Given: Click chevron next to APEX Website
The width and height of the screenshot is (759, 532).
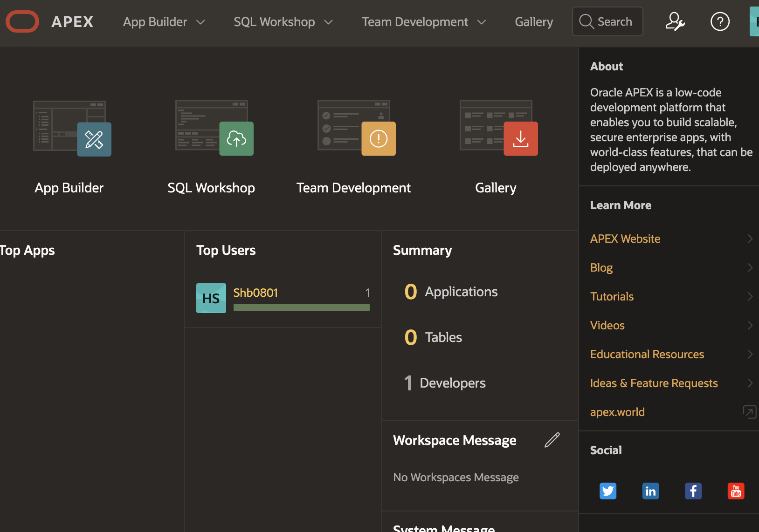Looking at the screenshot, I should click(750, 239).
